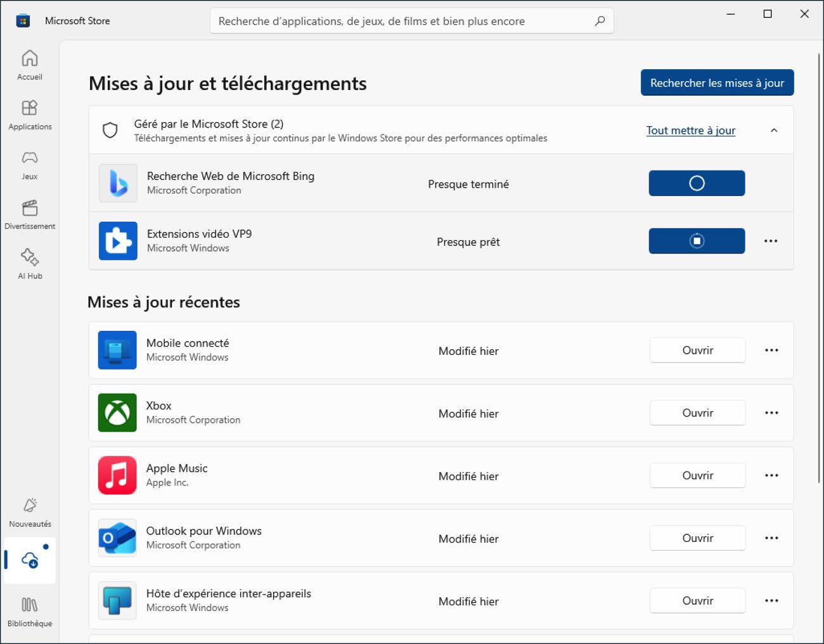Open more options for Mobile connecté
This screenshot has height=644, width=824.
(x=771, y=350)
